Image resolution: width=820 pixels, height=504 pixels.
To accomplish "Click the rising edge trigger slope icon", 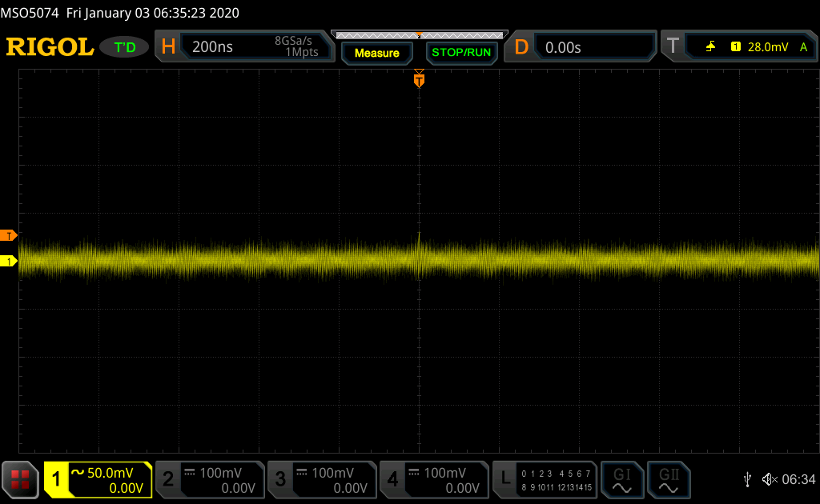I will 710,47.
